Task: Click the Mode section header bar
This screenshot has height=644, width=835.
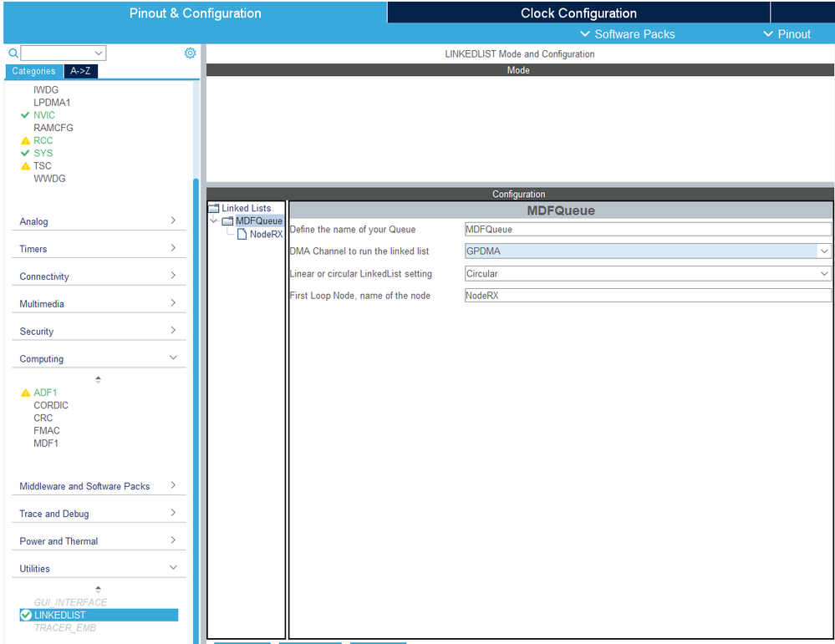Action: point(520,70)
